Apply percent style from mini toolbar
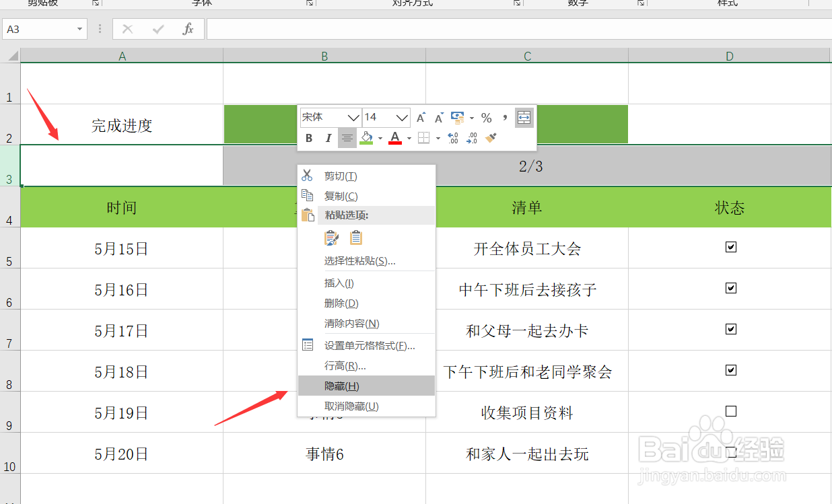Screen dimensions: 832x504 pos(486,117)
